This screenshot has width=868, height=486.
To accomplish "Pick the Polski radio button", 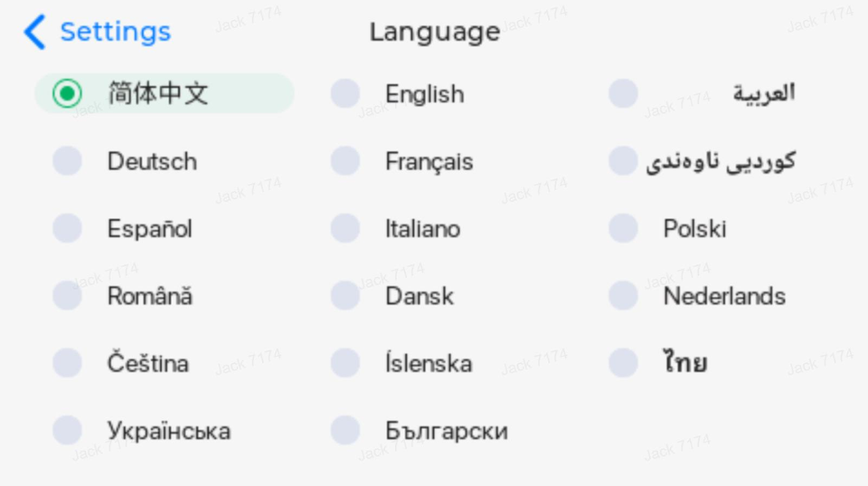I will 623,228.
